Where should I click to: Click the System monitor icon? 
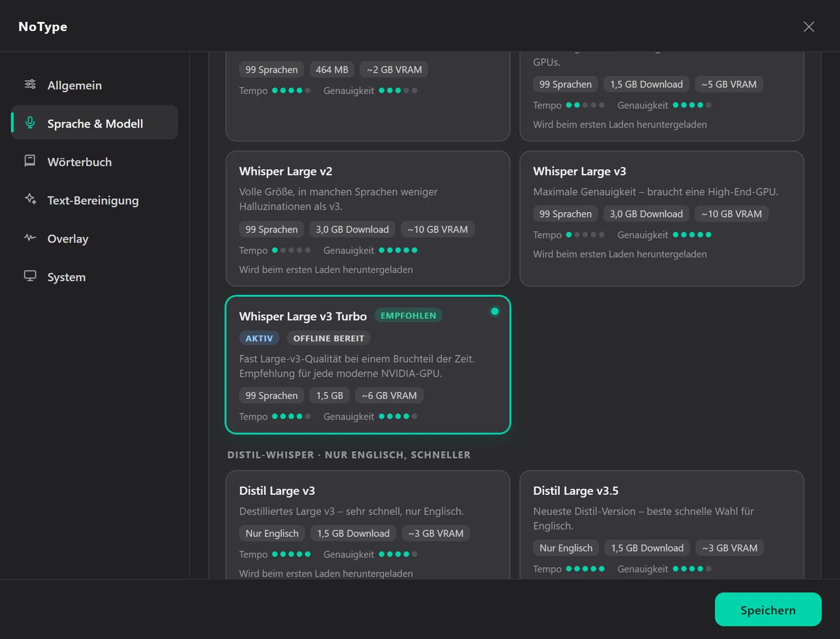coord(30,276)
